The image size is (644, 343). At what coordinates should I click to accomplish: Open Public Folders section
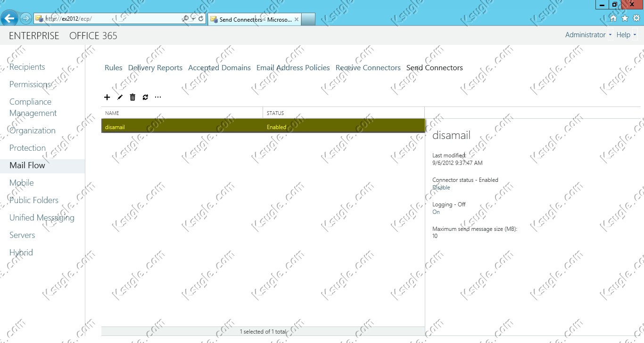point(34,200)
